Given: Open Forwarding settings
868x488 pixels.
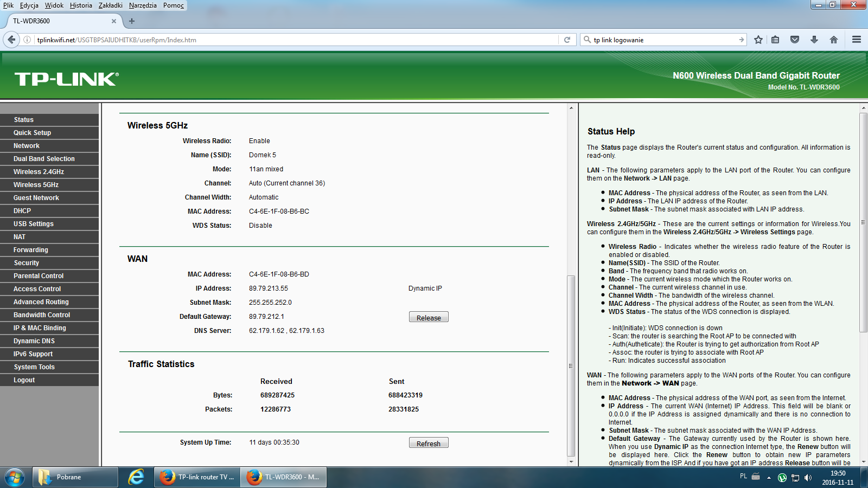Looking at the screenshot, I should [x=49, y=250].
